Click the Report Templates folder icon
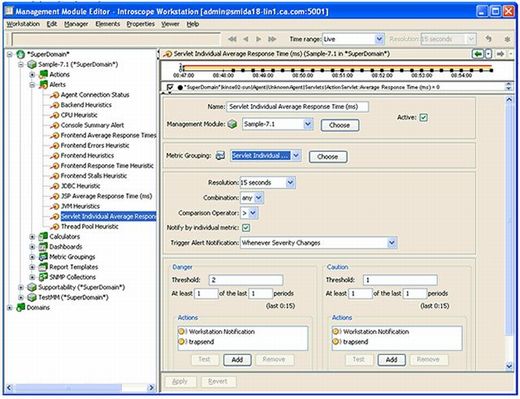The image size is (520, 399). tap(43, 267)
